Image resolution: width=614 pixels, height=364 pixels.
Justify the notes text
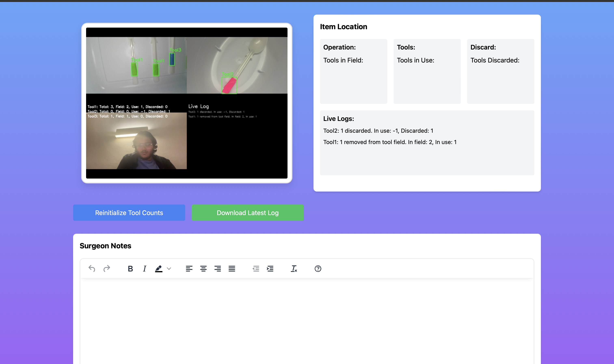(x=232, y=269)
